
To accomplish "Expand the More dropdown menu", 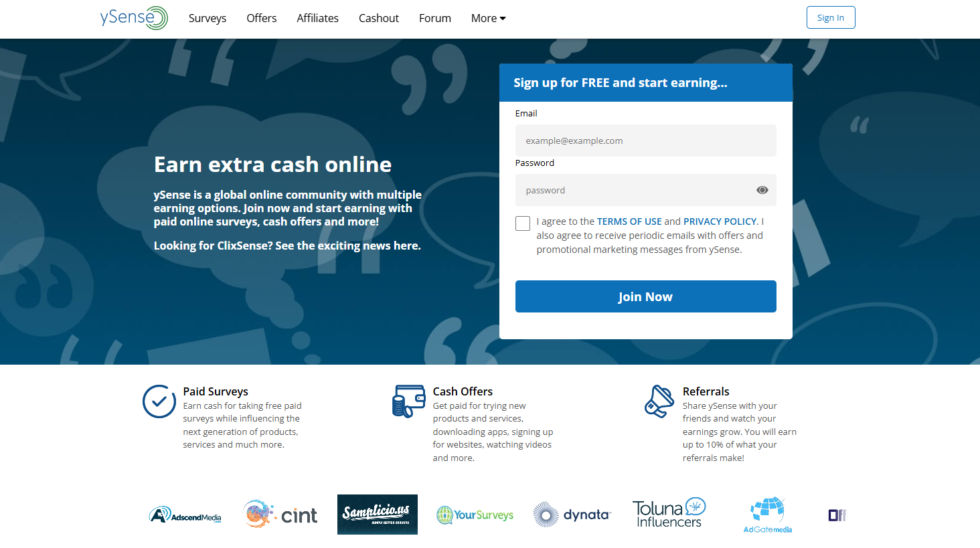I will [x=488, y=18].
